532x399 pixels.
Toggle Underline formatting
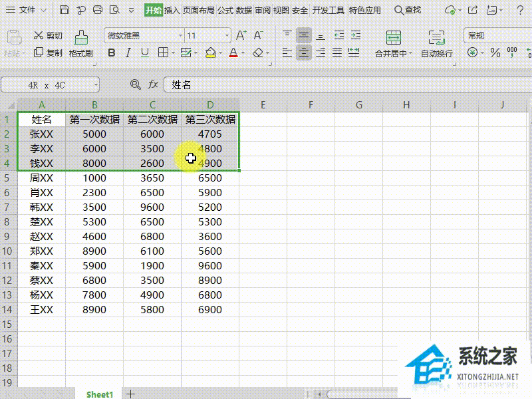(145, 53)
